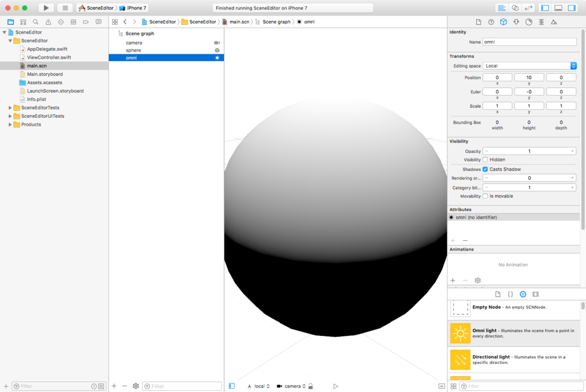Open the File inspector
This screenshot has height=392, width=586.
pyautogui.click(x=478, y=22)
